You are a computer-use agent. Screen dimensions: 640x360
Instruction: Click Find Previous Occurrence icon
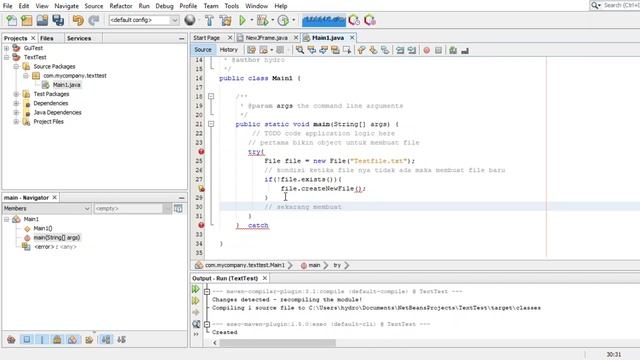pyautogui.click(x=312, y=50)
